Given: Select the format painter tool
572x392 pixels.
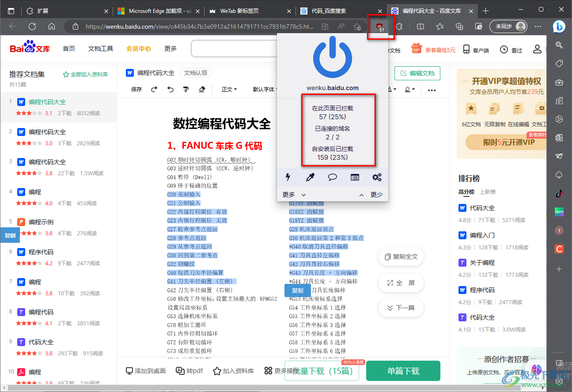Looking at the screenshot, I should 186,90.
